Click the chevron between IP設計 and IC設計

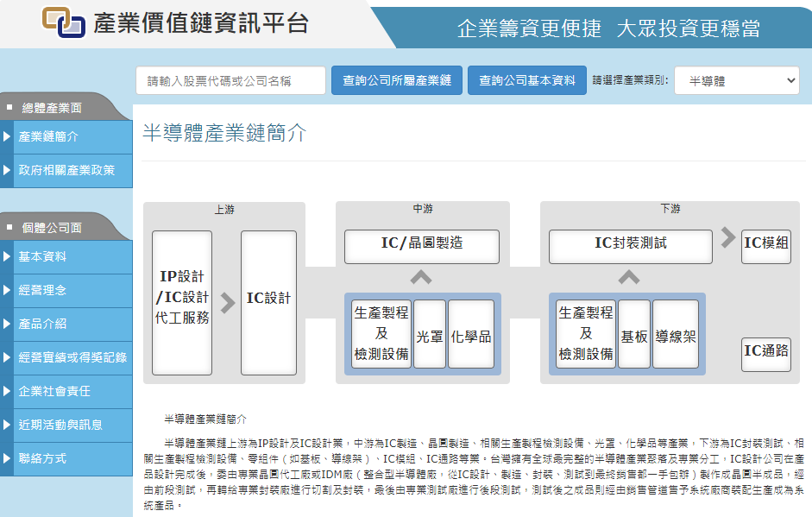click(227, 303)
